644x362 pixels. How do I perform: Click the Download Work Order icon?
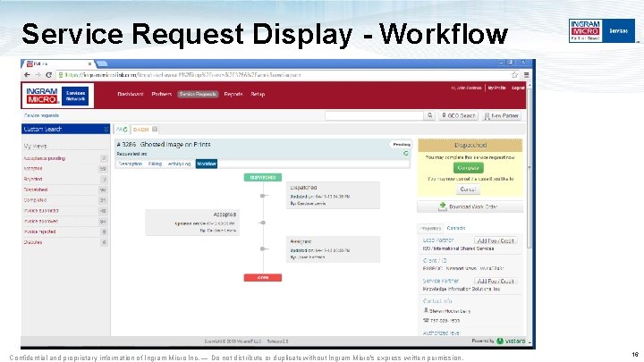pyautogui.click(x=443, y=206)
